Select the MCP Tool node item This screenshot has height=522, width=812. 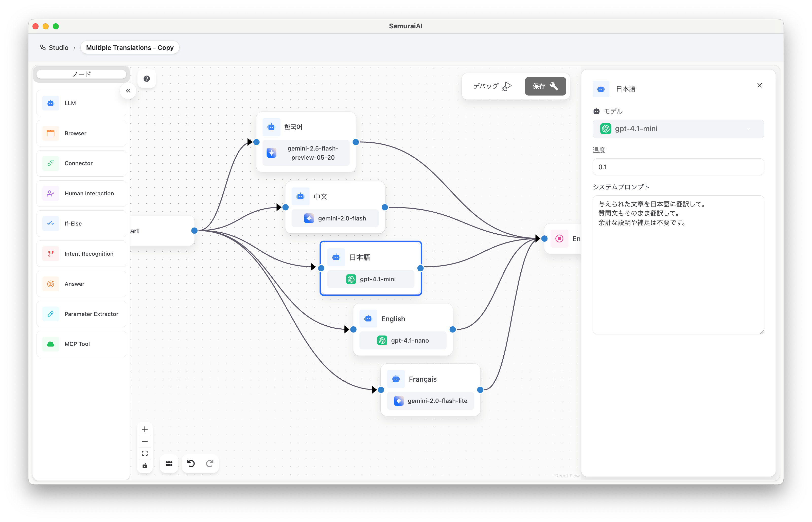[81, 344]
